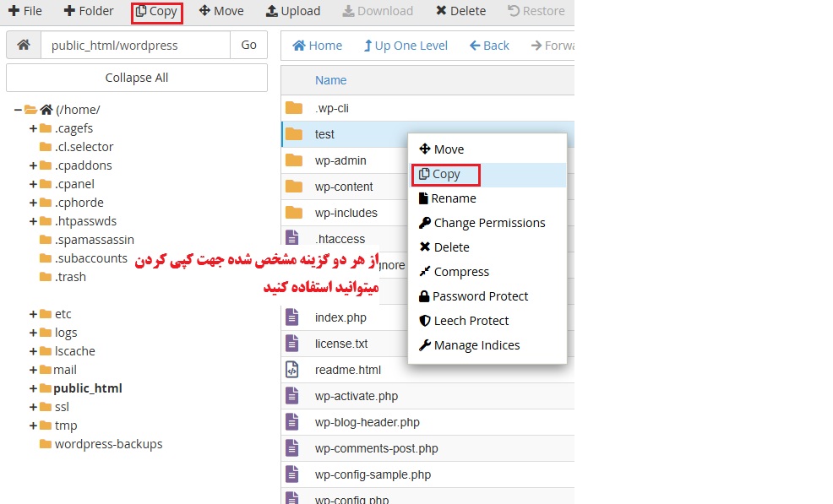Viewport: 833px width, 504px height.
Task: Click the readme.html file icon
Action: (292, 370)
